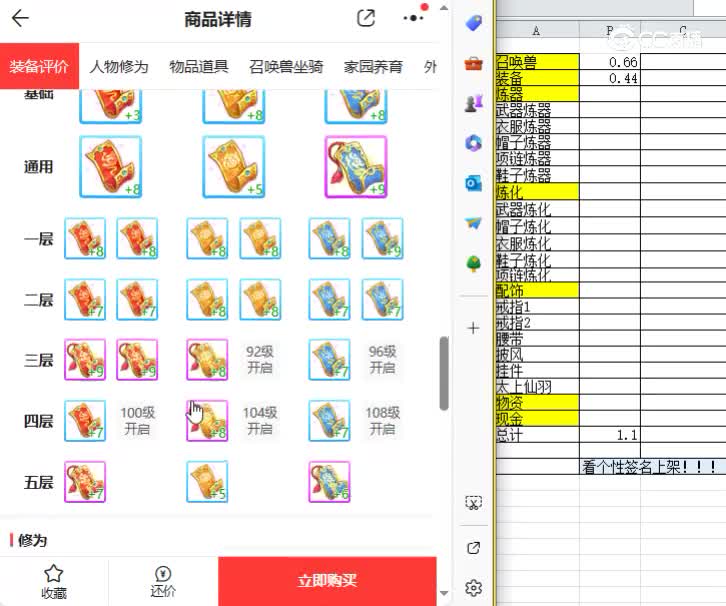
Task: Open the red toolbox sidebar icon
Action: [473, 63]
